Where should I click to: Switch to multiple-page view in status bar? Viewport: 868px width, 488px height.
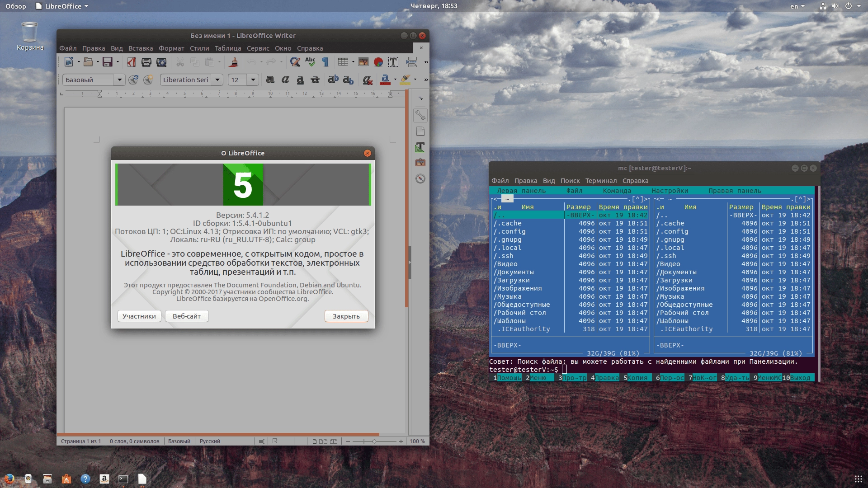point(323,441)
